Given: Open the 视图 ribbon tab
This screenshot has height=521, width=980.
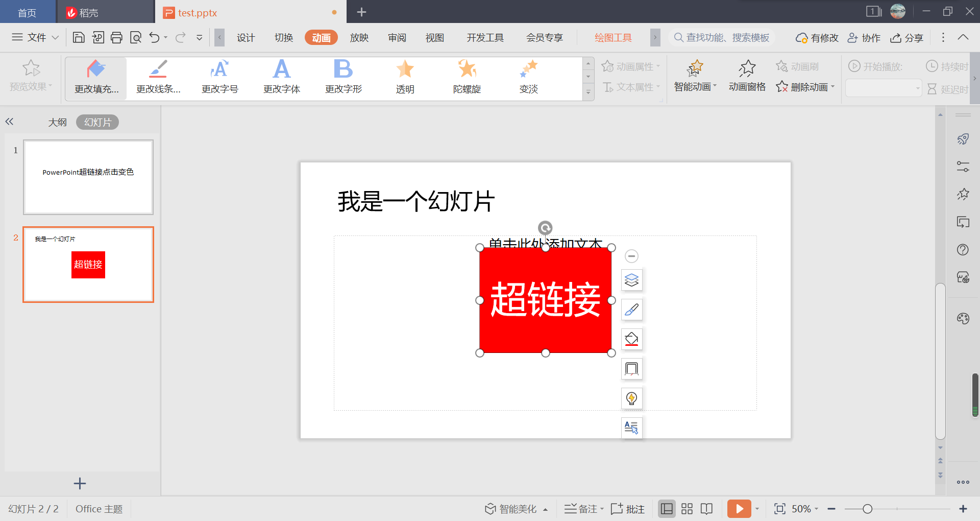Looking at the screenshot, I should [x=435, y=38].
